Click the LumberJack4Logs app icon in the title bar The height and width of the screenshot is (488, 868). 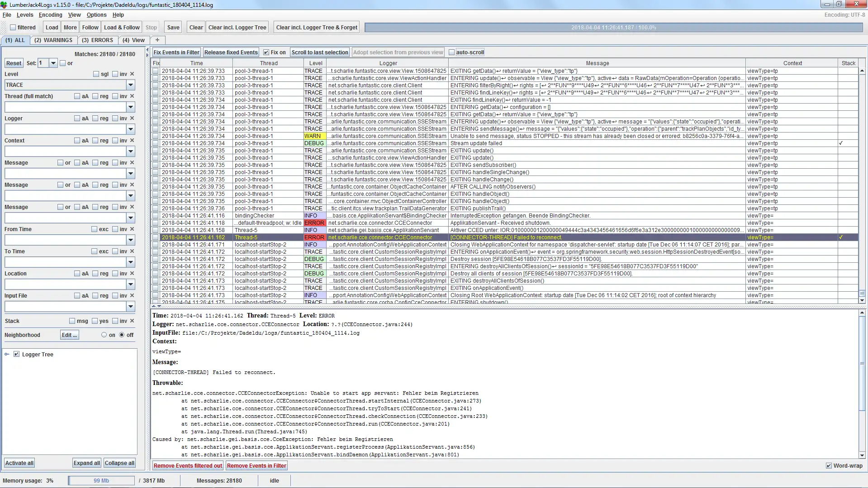5,5
